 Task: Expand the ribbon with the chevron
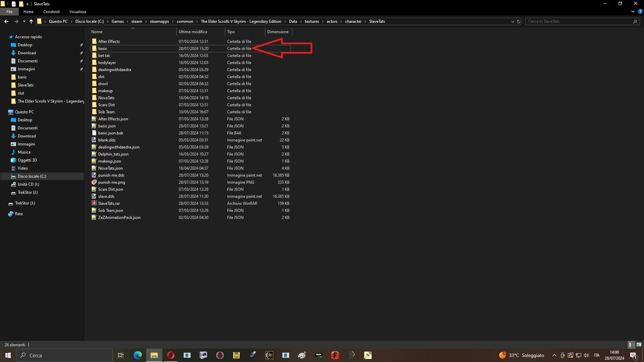[633, 11]
